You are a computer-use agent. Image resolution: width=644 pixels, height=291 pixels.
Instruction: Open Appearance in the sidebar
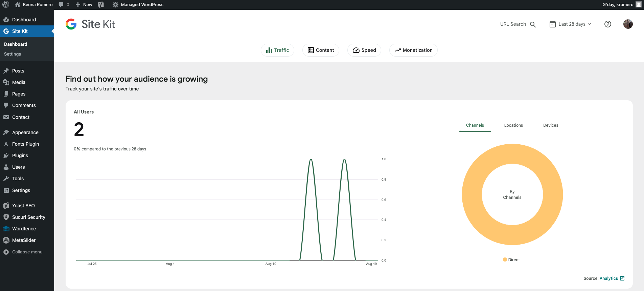(x=27, y=132)
